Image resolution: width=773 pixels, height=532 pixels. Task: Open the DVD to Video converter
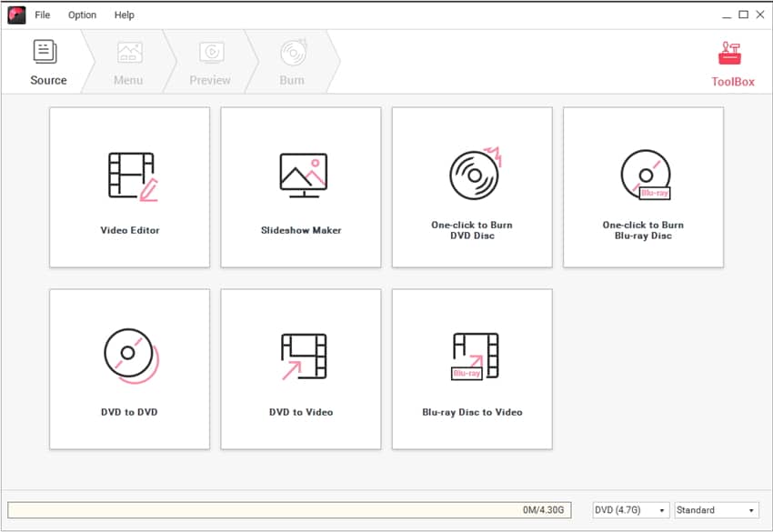pos(301,369)
